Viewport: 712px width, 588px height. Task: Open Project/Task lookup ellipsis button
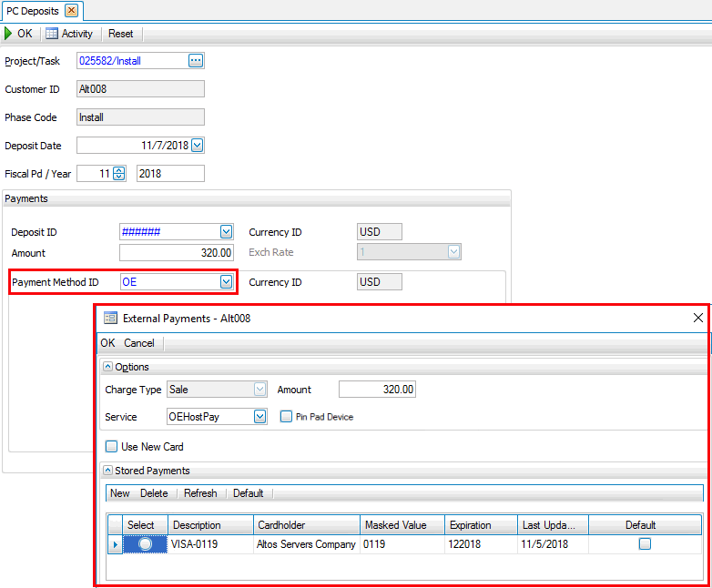(196, 61)
